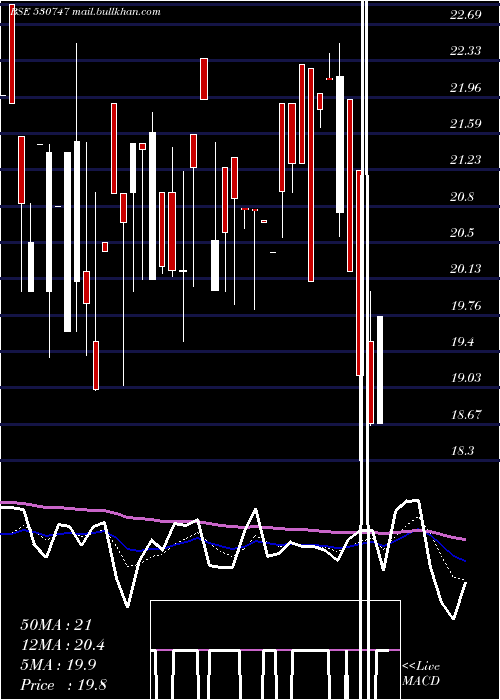Click the 50MA : 21 indicator value
The image size is (500, 700).
pyautogui.click(x=56, y=625)
